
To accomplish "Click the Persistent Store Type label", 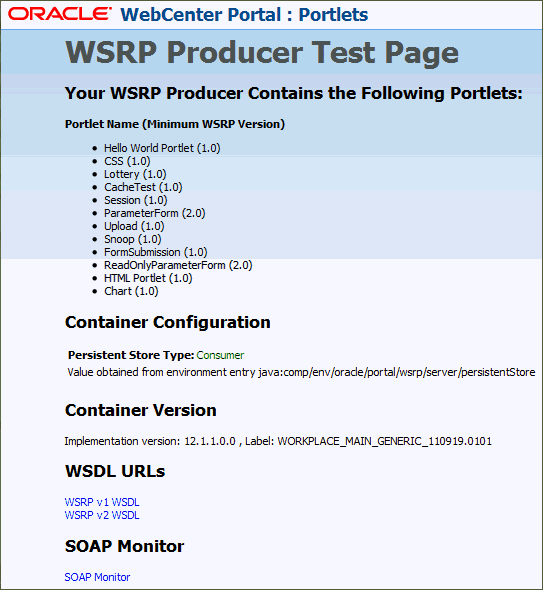I will [131, 355].
